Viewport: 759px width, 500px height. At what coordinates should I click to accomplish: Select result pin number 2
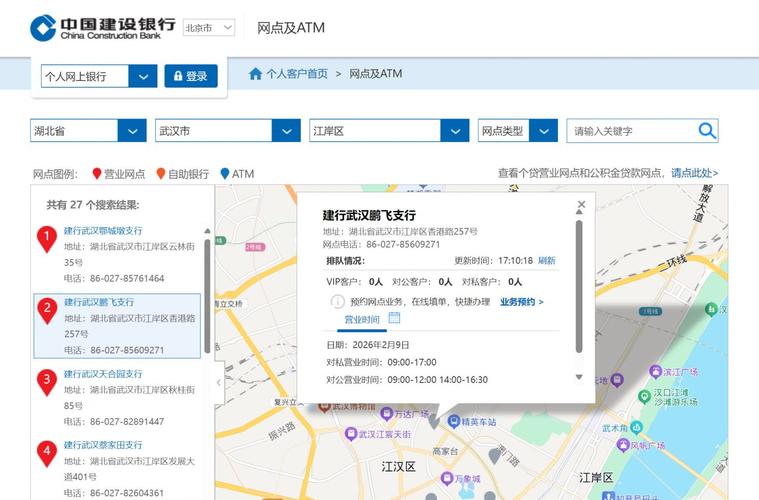[x=47, y=311]
